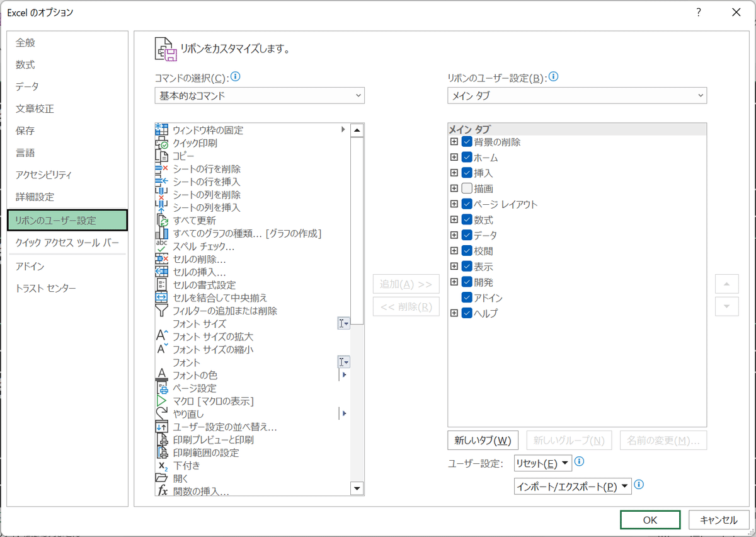Toggle the ページ レイアウト checkbox
Screen dimensions: 756x537
(467, 204)
